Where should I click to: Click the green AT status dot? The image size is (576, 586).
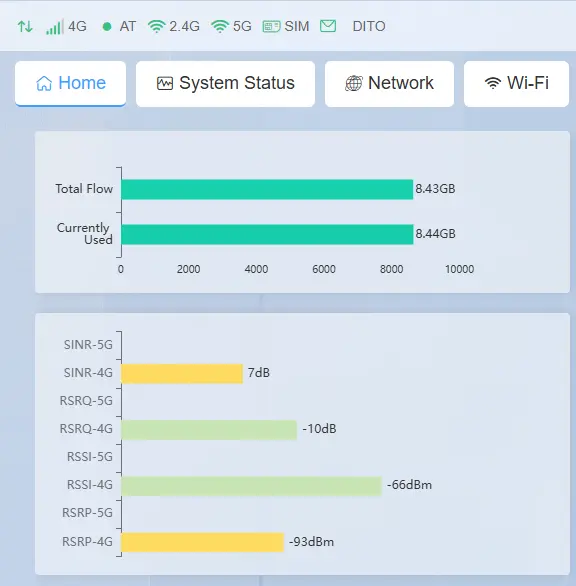coord(107,27)
